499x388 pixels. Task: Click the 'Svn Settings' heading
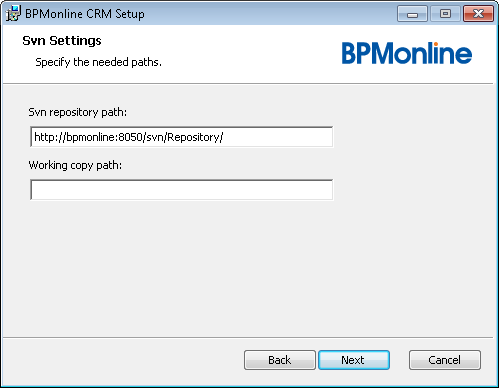tap(62, 41)
